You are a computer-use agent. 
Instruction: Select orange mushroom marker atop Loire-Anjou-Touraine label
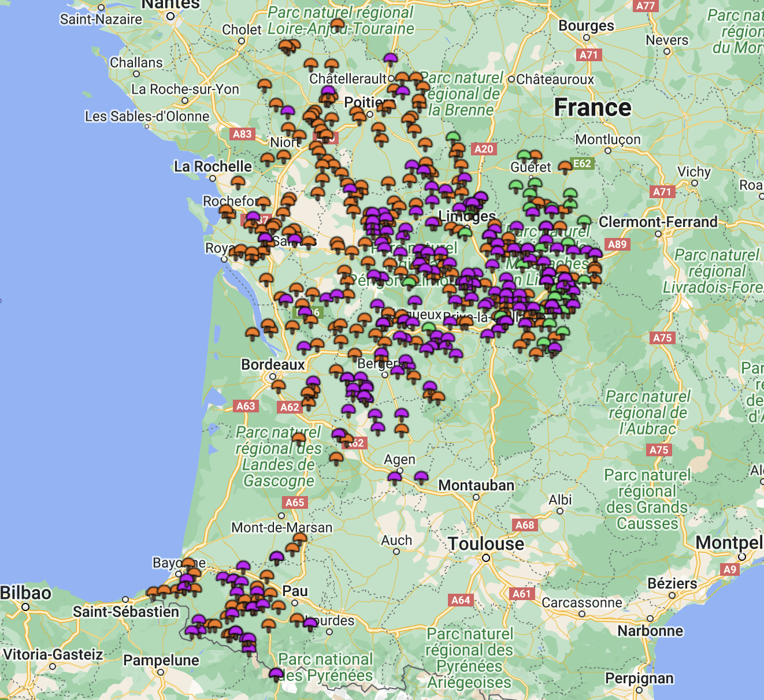(x=338, y=25)
